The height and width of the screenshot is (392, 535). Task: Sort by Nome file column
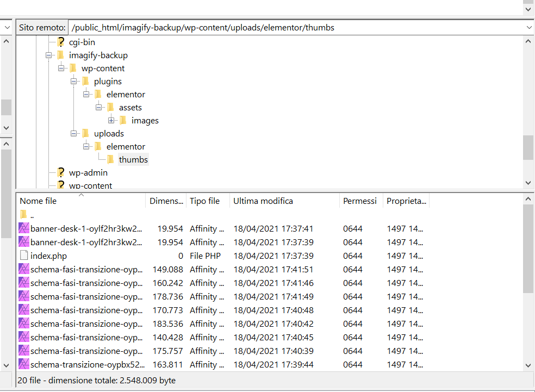tap(81, 201)
